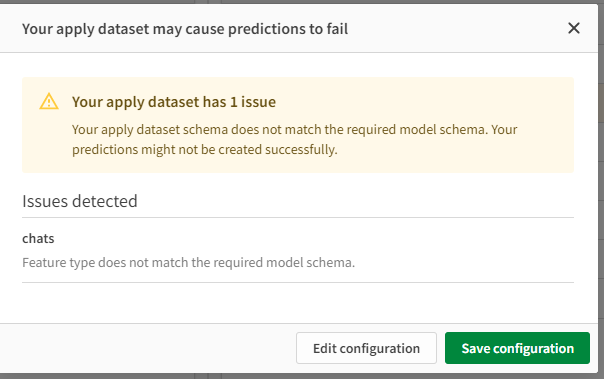Click the Save configuration button
The image size is (604, 379).
(517, 348)
